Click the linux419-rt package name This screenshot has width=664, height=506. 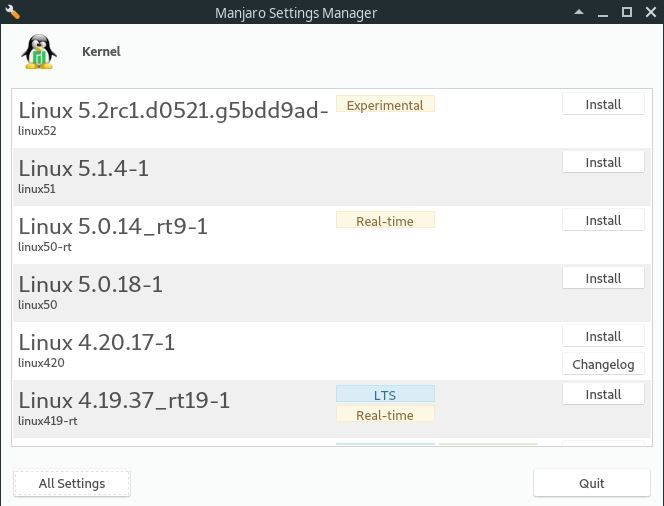pyautogui.click(x=48, y=421)
